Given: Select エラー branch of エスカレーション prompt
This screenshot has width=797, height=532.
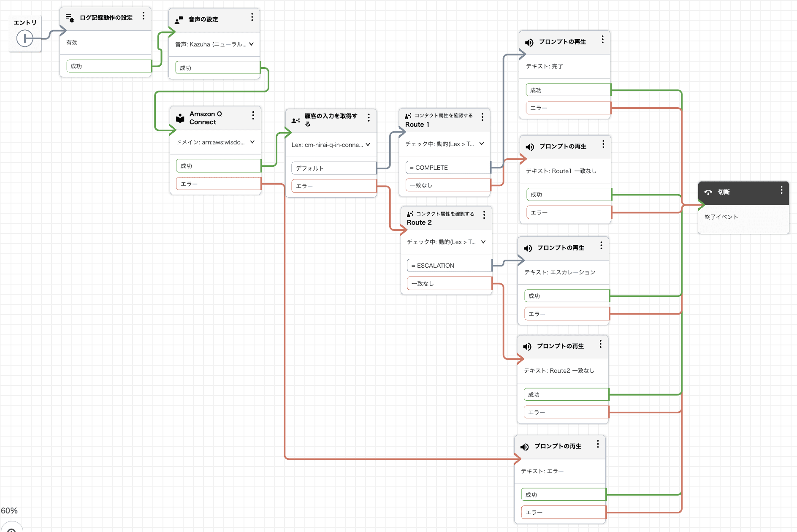Looking at the screenshot, I should (x=567, y=314).
